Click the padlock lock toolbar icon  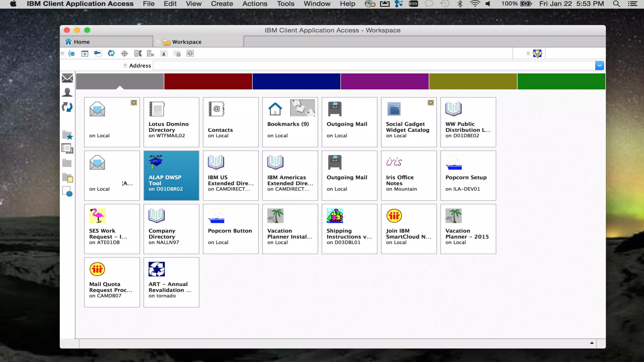click(x=177, y=53)
